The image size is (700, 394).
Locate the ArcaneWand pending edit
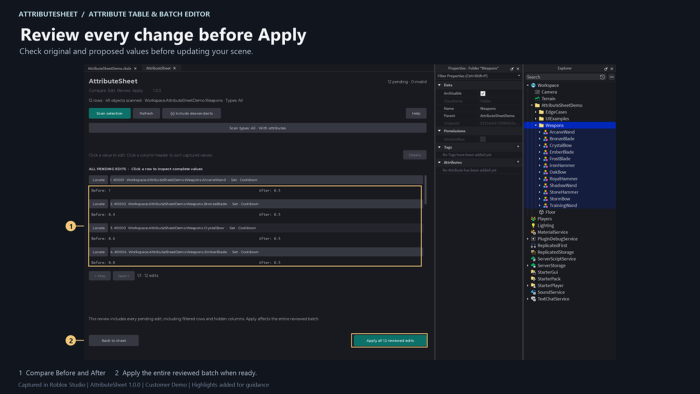pos(99,180)
